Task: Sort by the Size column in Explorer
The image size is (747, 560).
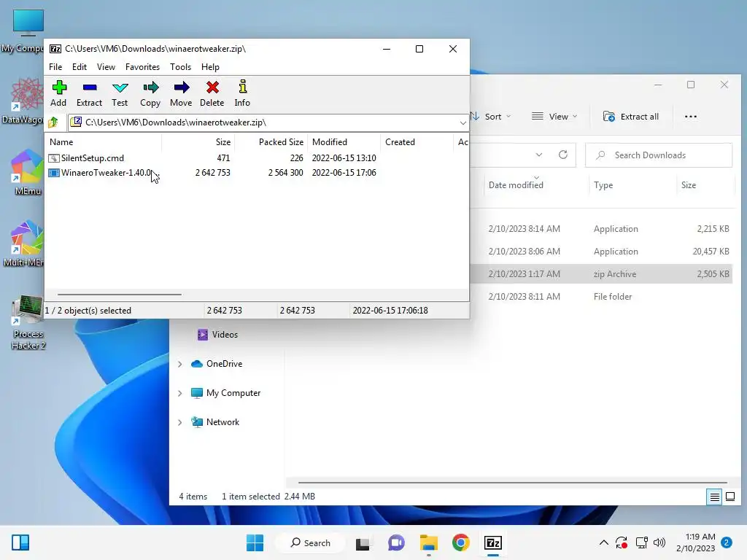Action: [x=689, y=185]
